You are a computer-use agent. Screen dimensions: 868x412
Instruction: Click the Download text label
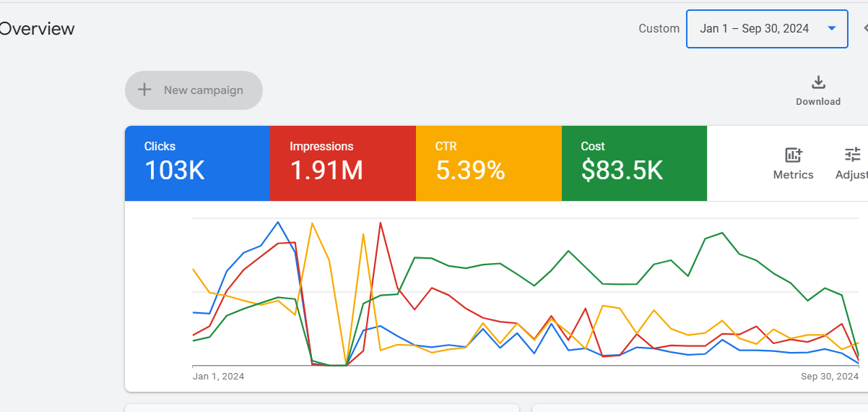coord(818,102)
